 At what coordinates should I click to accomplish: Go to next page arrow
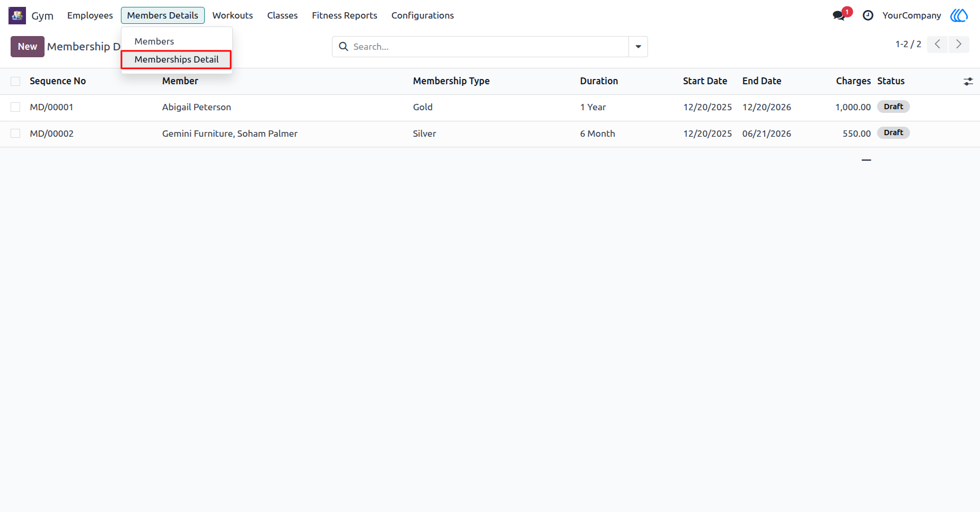pyautogui.click(x=959, y=45)
